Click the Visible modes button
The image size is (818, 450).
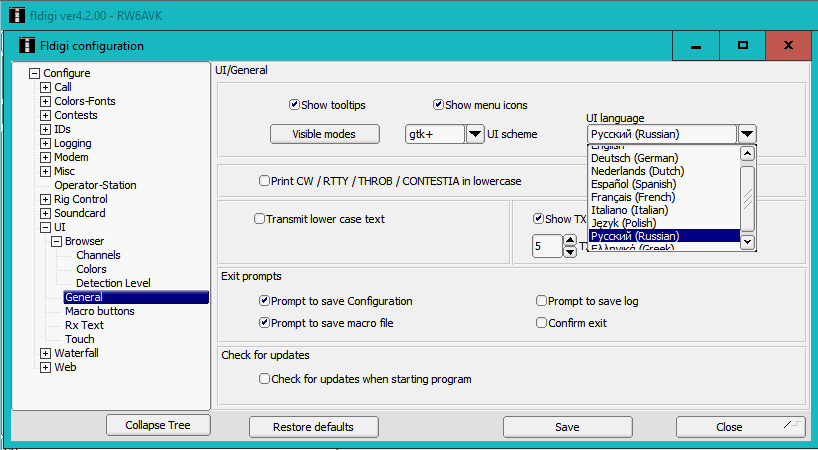(x=326, y=134)
